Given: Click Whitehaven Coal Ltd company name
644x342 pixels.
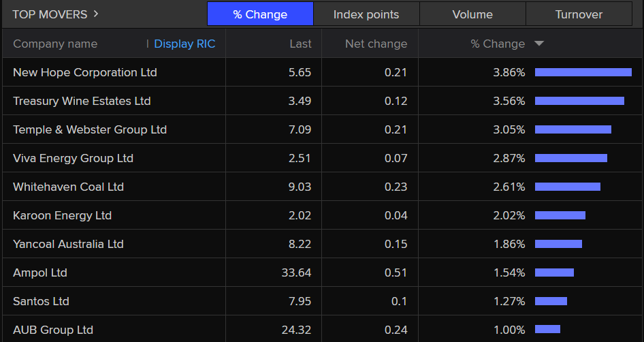Looking at the screenshot, I should pyautogui.click(x=68, y=187).
